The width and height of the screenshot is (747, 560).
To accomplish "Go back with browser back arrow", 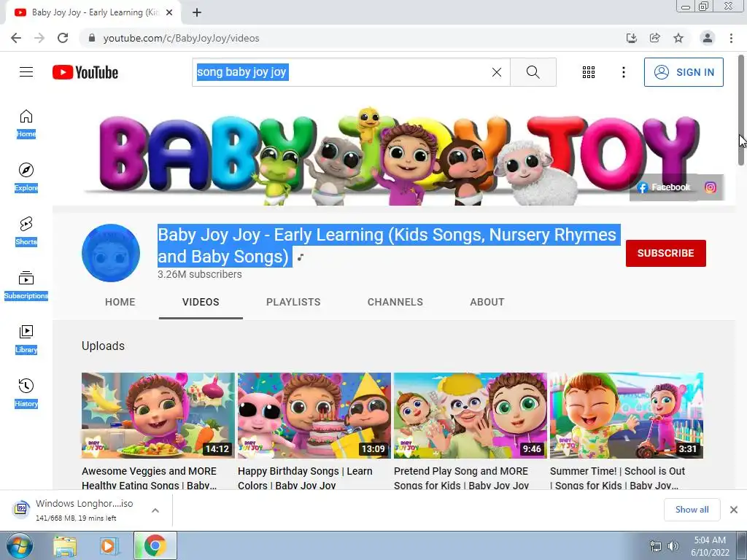I will 16,38.
